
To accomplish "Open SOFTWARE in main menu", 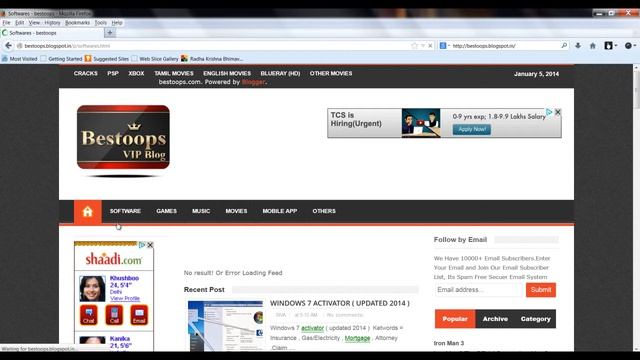I will point(125,211).
